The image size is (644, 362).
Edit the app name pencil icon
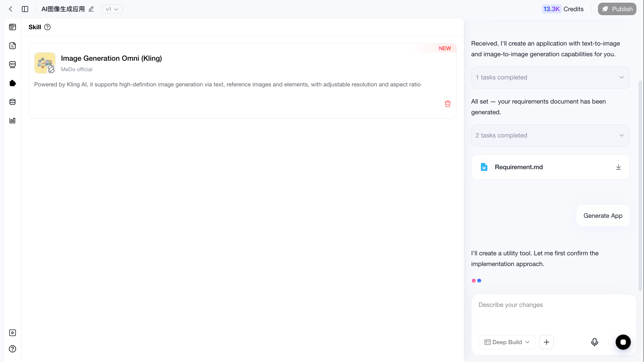91,9
